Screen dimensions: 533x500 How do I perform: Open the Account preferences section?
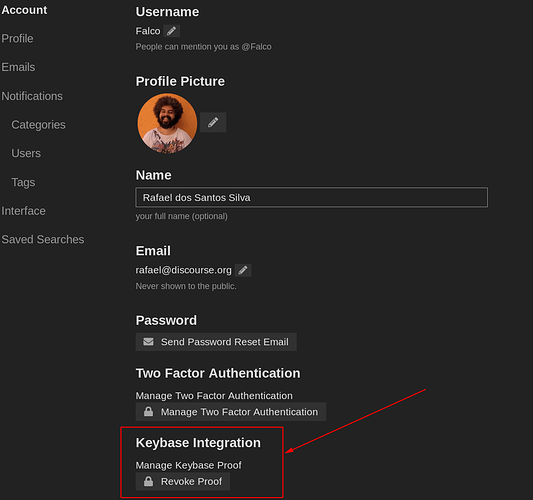(24, 10)
